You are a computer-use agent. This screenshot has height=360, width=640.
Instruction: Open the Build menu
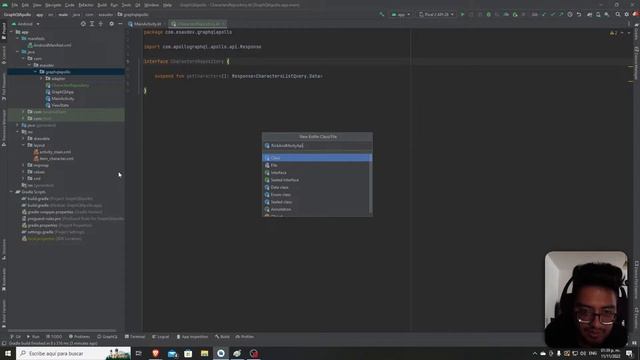pyautogui.click(x=102, y=5)
